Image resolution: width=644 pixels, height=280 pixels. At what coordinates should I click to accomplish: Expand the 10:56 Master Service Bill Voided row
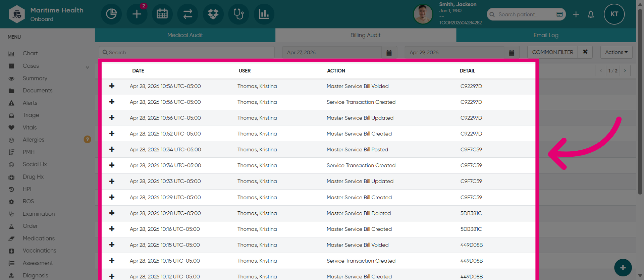[112, 86]
